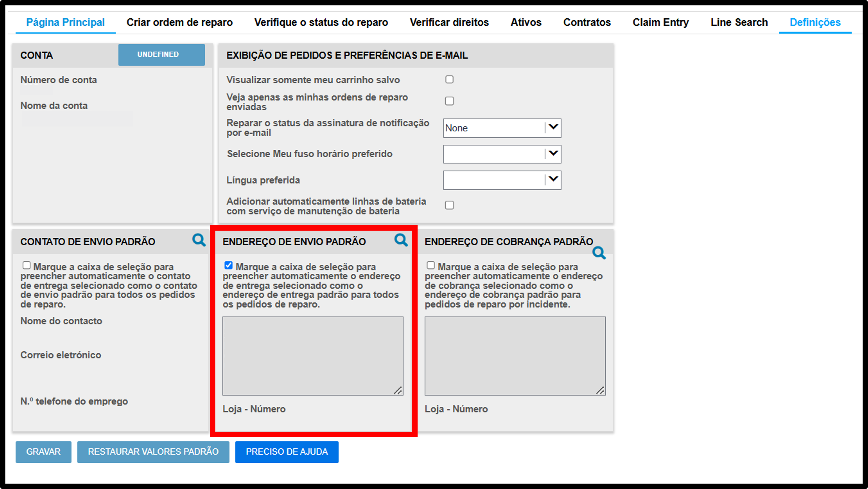Open the email notification status dropdown showing None
Screen dimensions: 868x489
[x=502, y=128]
